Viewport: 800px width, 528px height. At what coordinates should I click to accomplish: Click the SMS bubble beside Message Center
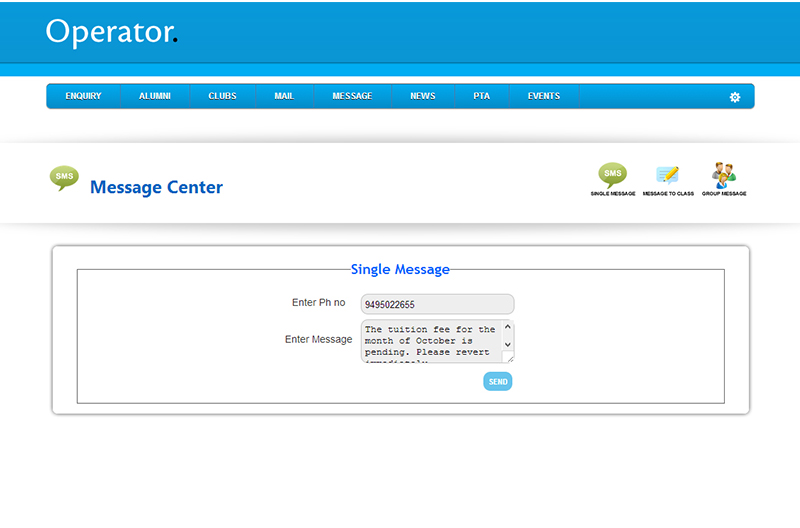(64, 178)
